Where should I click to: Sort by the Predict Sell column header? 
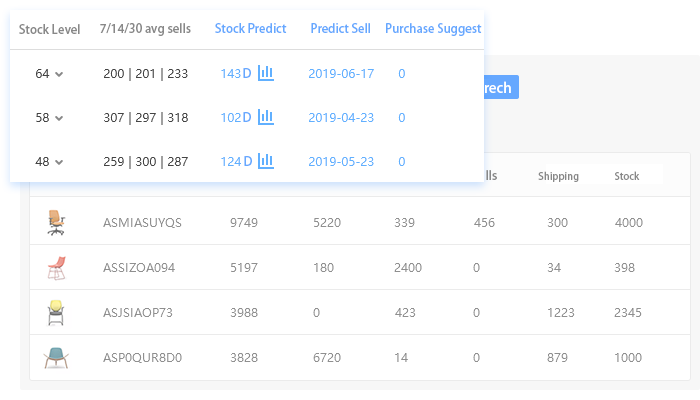340,29
